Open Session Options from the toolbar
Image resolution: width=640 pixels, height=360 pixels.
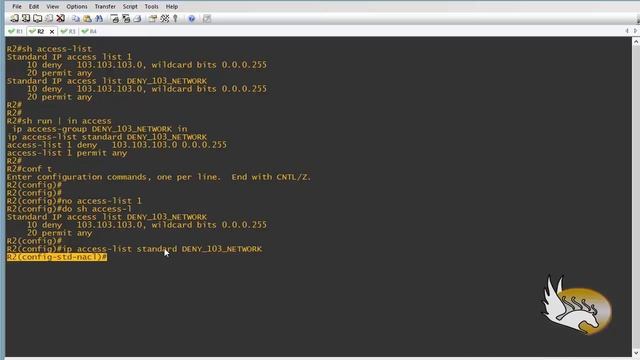tap(153, 18)
